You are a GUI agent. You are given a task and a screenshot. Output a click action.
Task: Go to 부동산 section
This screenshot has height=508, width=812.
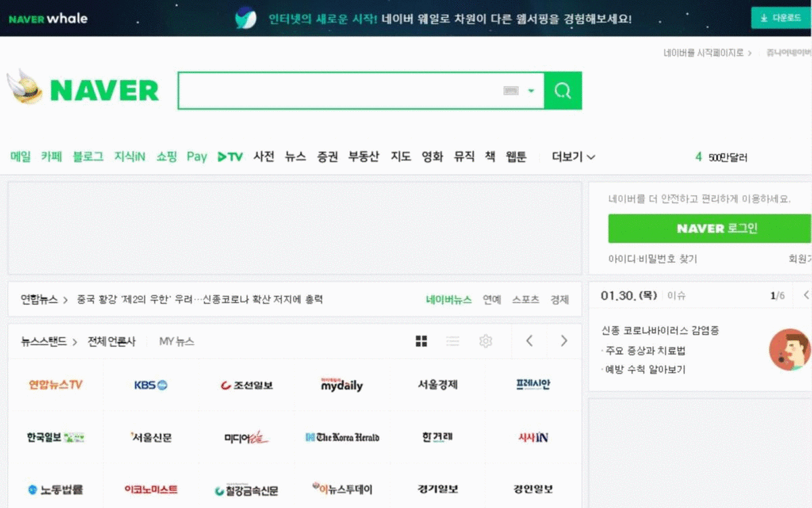tap(364, 156)
